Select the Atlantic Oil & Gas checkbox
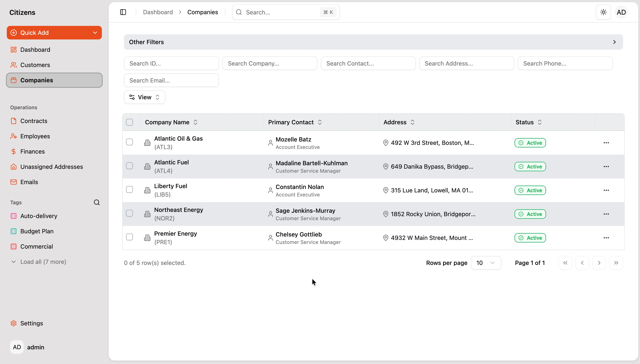Image resolution: width=640 pixels, height=364 pixels. coord(129,142)
